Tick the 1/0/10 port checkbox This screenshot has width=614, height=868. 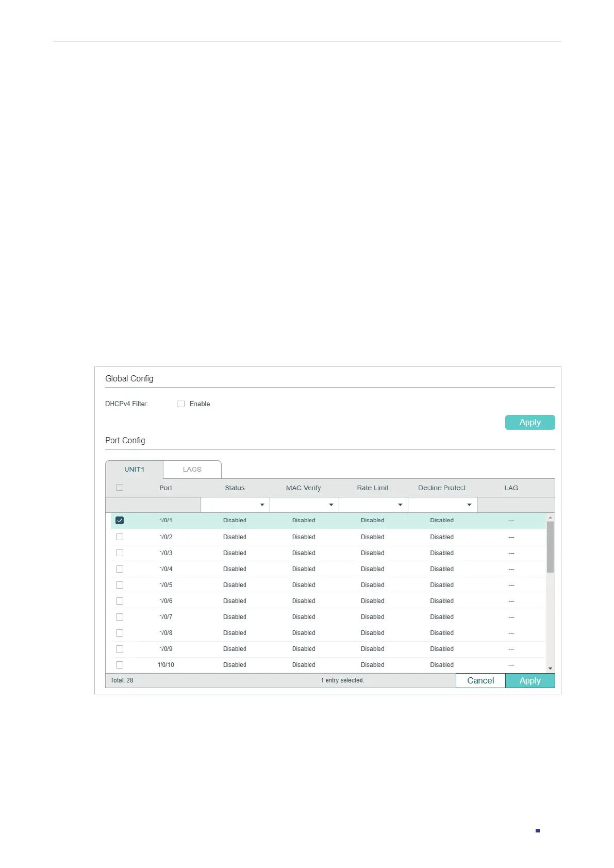point(120,664)
